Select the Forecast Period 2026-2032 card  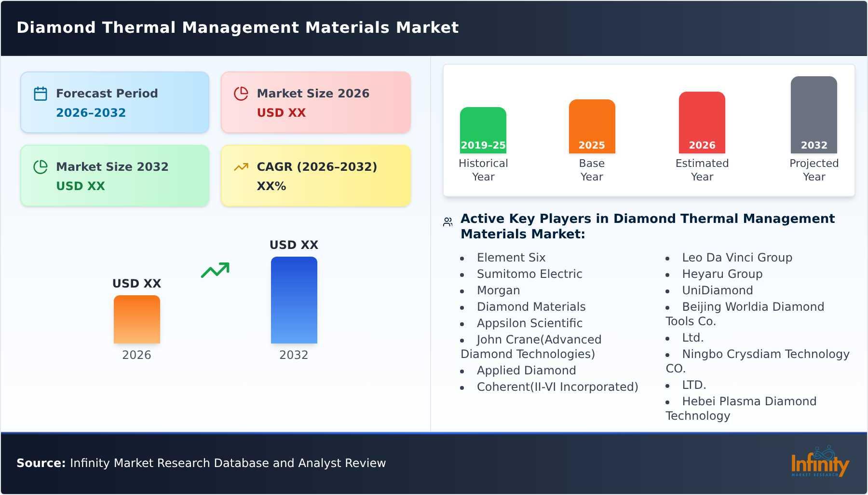pyautogui.click(x=115, y=102)
